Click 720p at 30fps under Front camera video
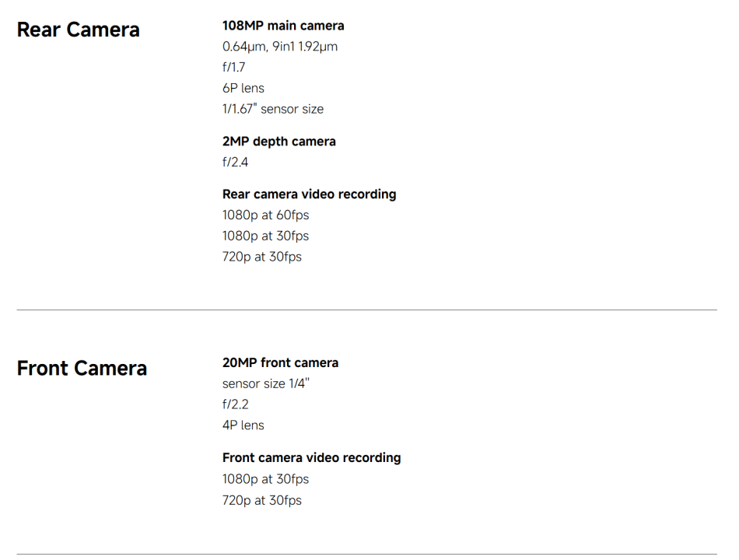 tap(262, 500)
